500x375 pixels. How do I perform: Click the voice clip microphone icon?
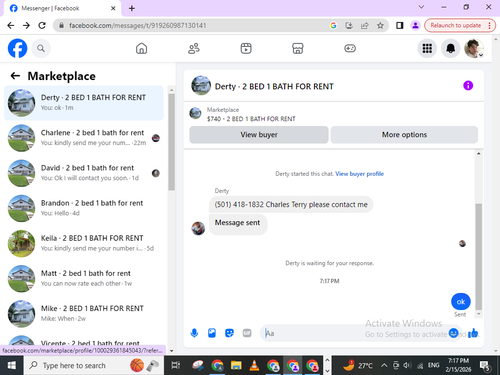194,333
